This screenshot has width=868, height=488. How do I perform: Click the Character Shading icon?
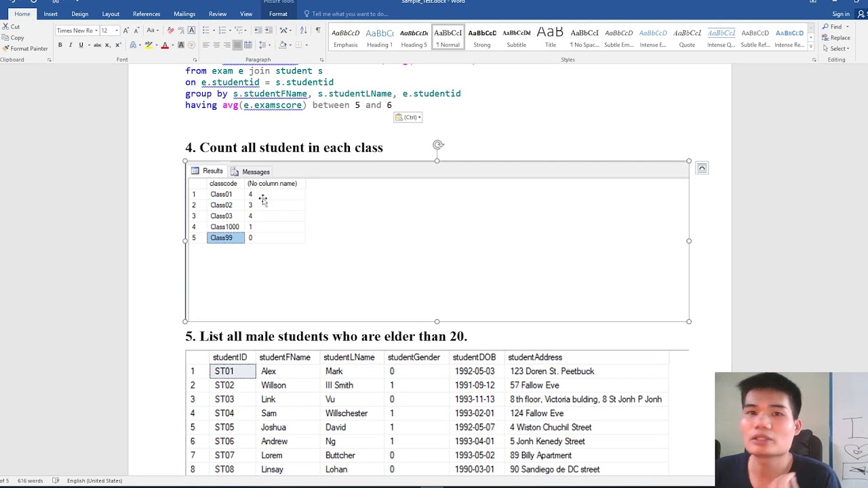(181, 45)
